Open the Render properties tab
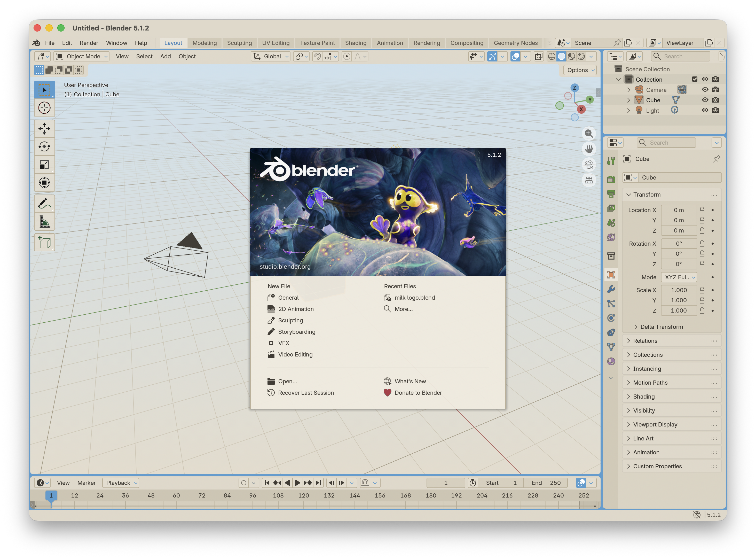The height and width of the screenshot is (559, 756). (611, 179)
